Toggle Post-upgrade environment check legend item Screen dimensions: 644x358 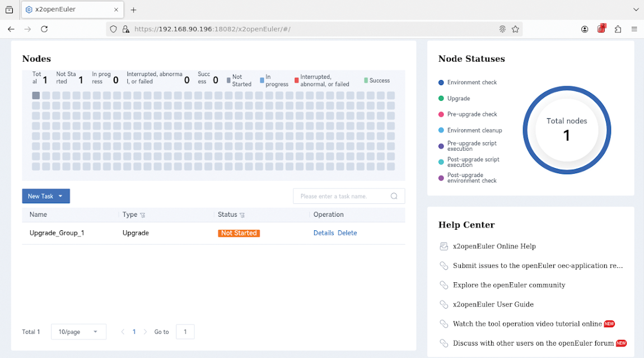(x=468, y=178)
